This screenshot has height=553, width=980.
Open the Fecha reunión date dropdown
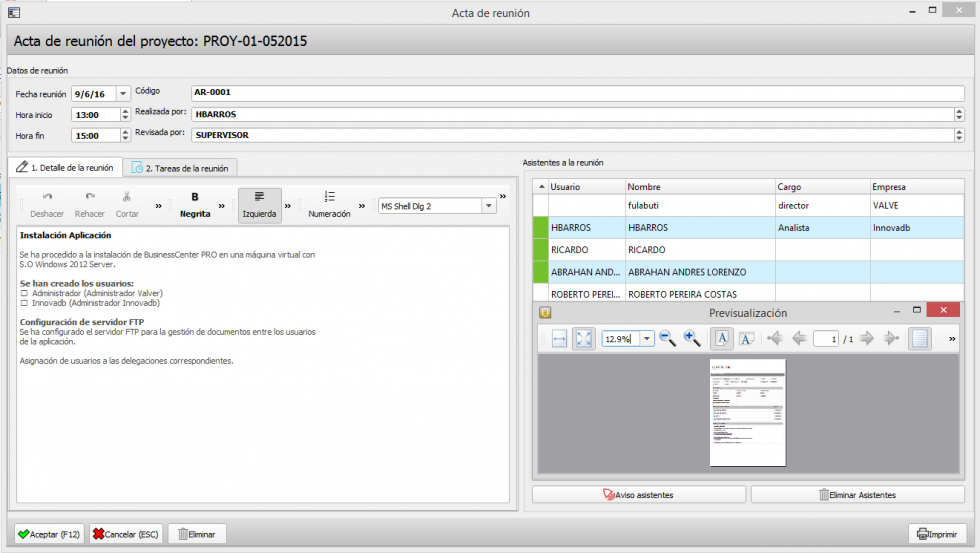pos(123,94)
